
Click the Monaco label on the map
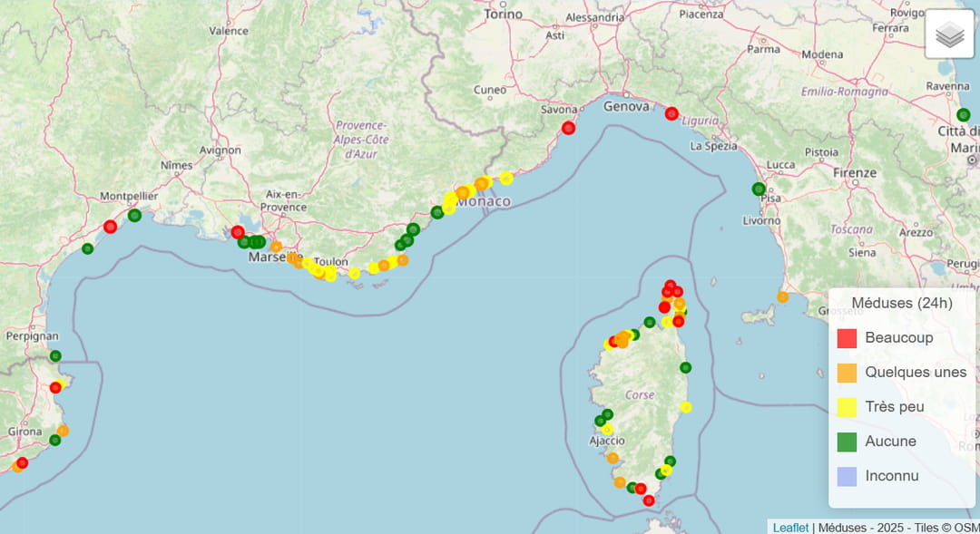pos(485,201)
